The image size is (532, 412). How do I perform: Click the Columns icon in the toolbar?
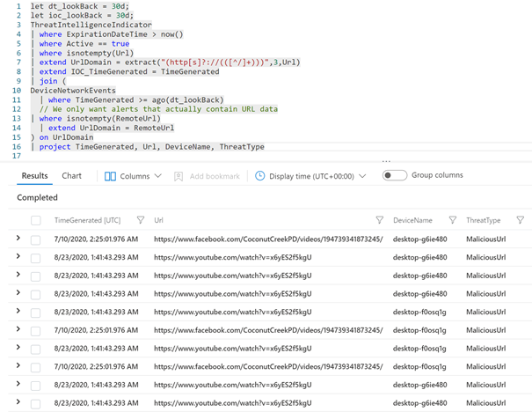tap(111, 176)
